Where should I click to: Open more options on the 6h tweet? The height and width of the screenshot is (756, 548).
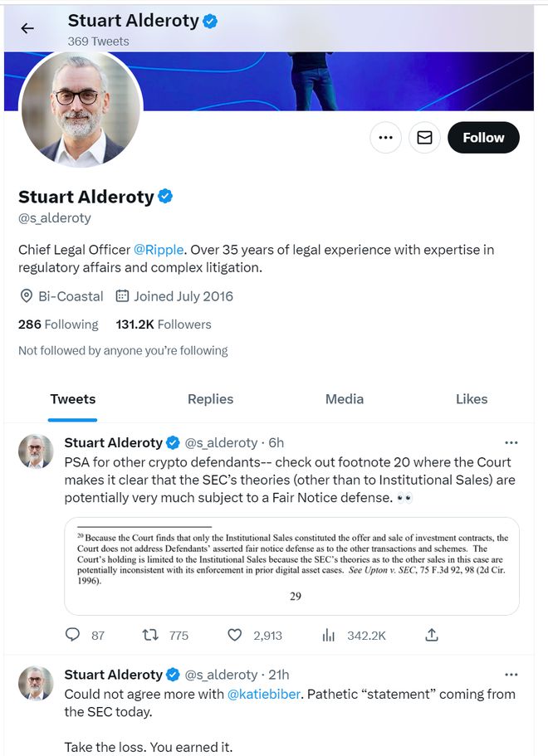tap(511, 442)
